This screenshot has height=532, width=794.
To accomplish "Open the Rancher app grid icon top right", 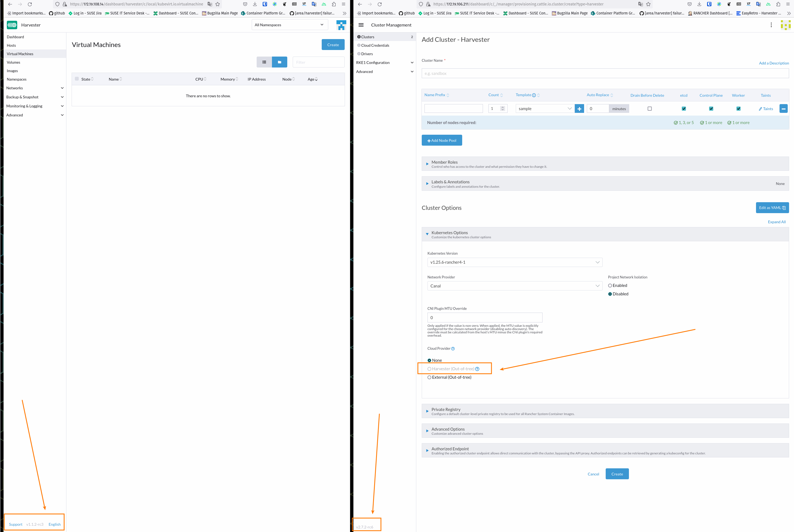I will 786,25.
